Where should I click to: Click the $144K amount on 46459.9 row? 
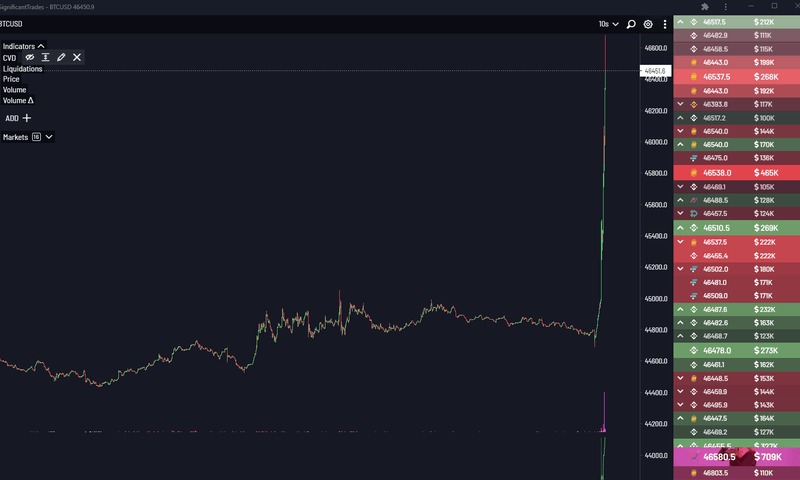(x=764, y=392)
